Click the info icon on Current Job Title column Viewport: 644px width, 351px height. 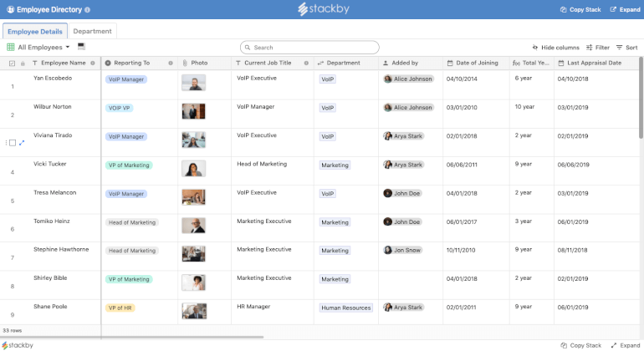307,63
